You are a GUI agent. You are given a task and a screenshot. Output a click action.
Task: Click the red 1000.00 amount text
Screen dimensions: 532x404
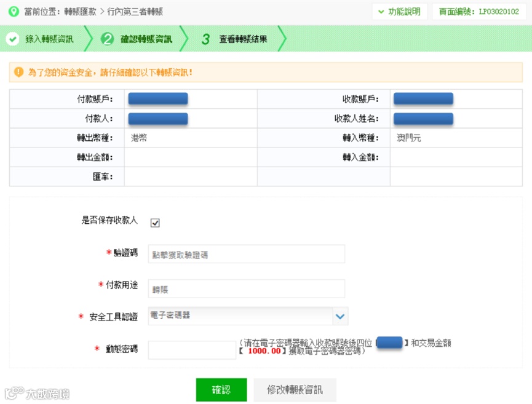264,351
